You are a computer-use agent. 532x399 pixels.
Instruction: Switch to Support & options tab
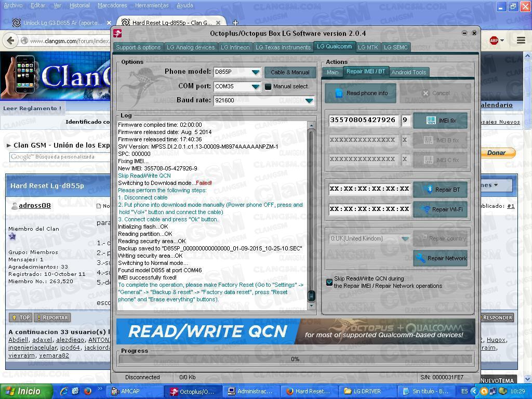pyautogui.click(x=138, y=47)
